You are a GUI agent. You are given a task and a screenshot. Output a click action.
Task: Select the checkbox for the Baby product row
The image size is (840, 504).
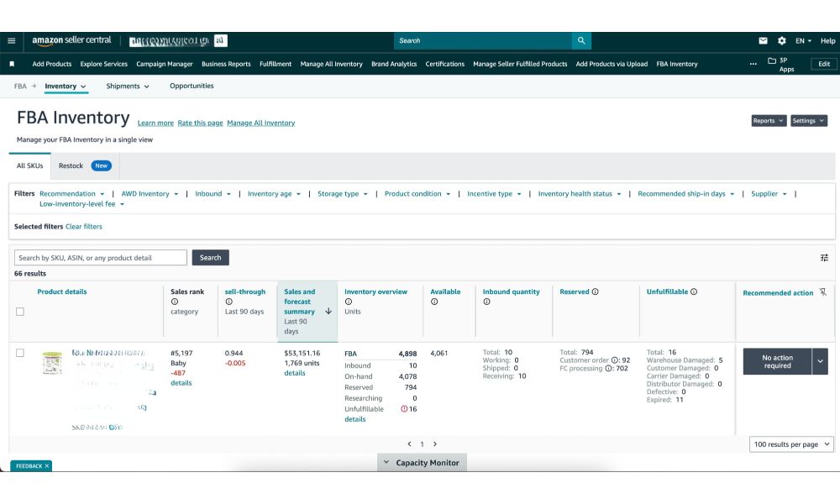(x=22, y=353)
